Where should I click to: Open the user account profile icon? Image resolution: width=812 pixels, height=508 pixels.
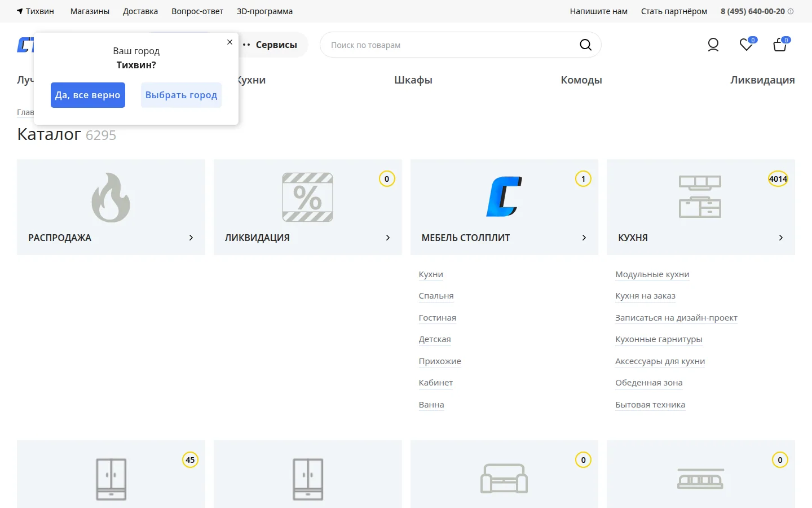click(x=713, y=45)
